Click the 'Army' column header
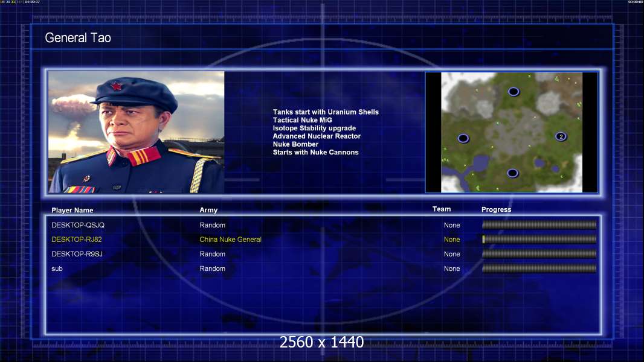 (x=208, y=210)
